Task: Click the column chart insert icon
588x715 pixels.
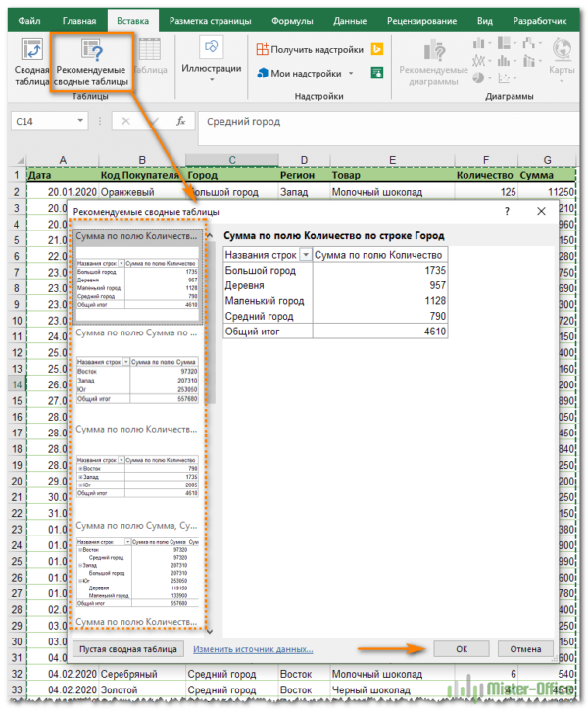Action: tap(478, 43)
